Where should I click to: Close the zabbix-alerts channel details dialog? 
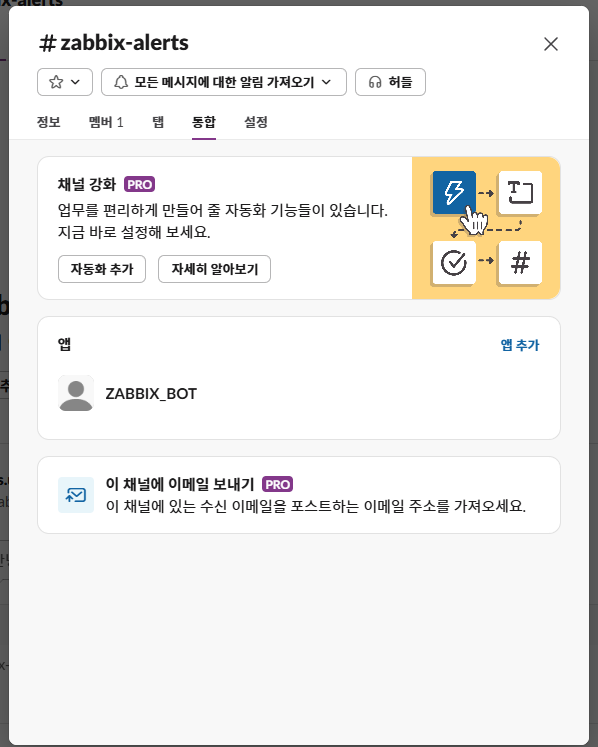tap(551, 44)
